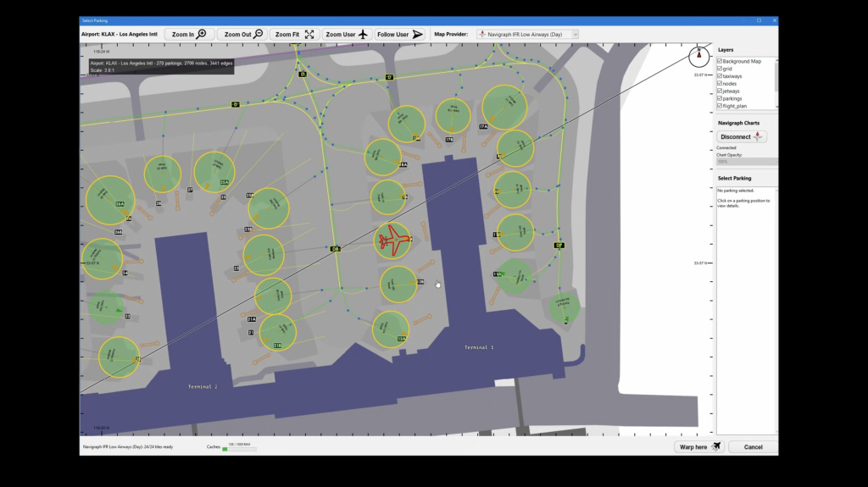
Task: Click the Warp here button
Action: pos(699,446)
